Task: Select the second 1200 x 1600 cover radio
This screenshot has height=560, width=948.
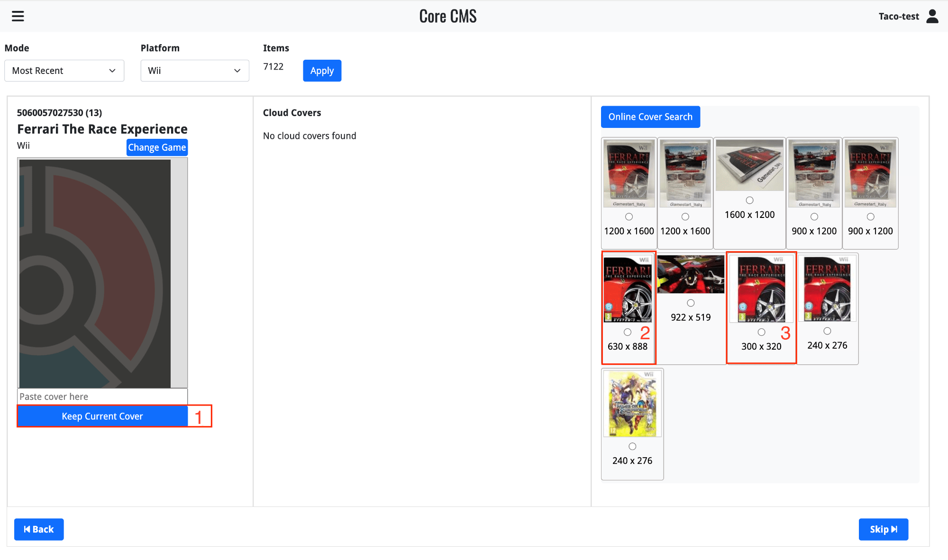Action: pos(685,217)
